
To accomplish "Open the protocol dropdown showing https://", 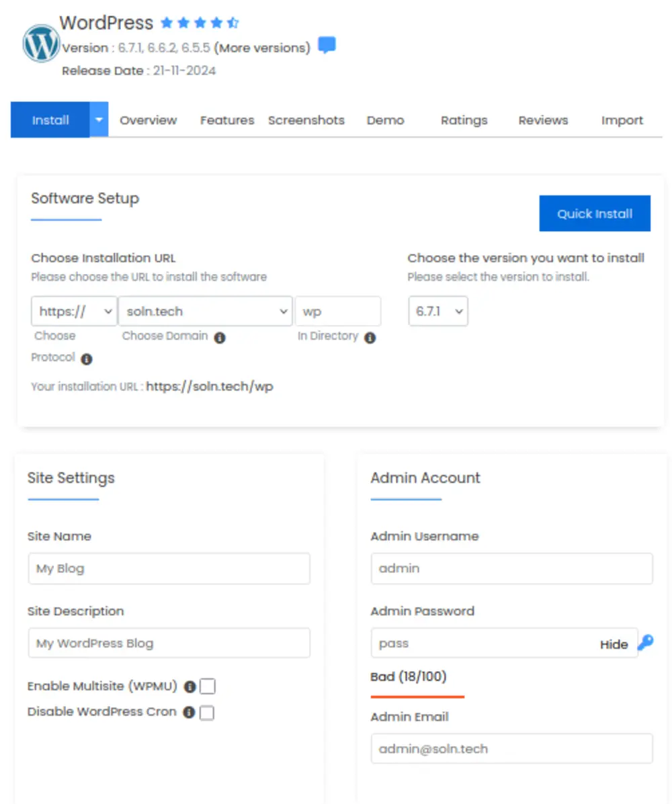I will pyautogui.click(x=74, y=311).
